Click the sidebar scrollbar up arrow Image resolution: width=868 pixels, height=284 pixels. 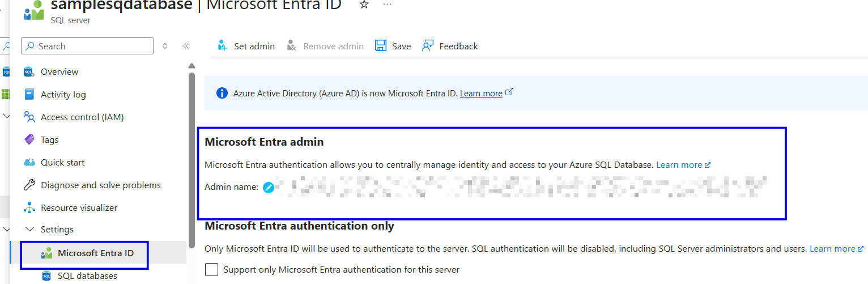pos(192,66)
